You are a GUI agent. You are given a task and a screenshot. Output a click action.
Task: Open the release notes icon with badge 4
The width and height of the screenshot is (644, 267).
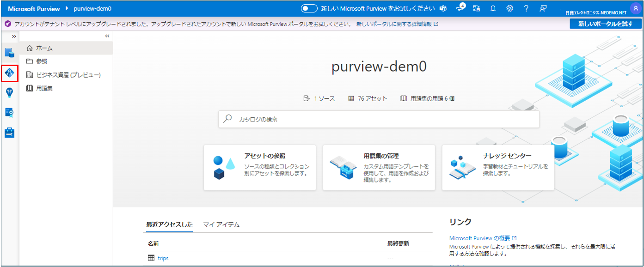[460, 9]
